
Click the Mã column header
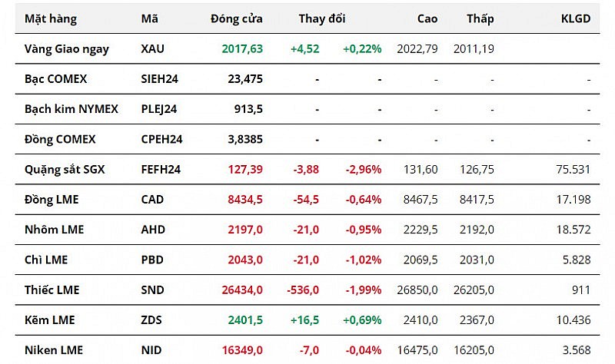[x=150, y=19]
